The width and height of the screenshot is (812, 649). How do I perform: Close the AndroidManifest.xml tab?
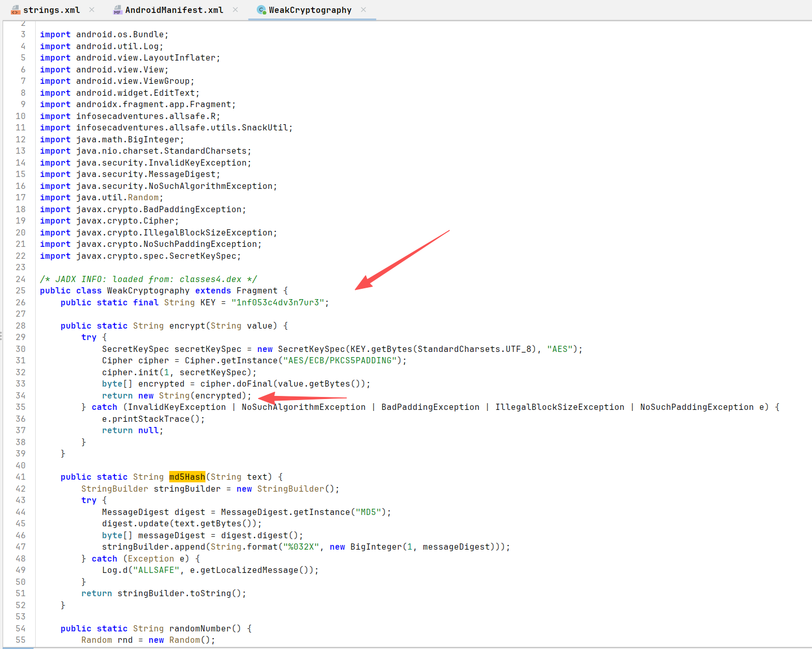click(235, 10)
